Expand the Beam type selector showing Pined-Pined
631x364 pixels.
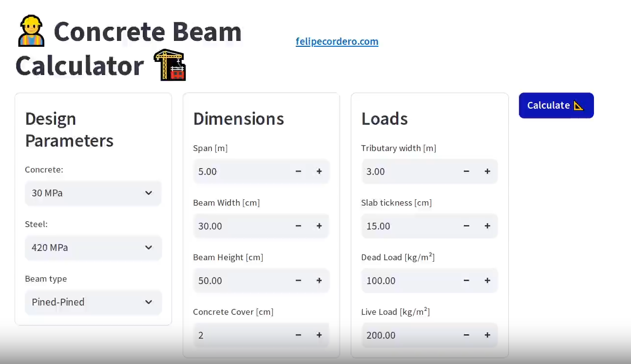pyautogui.click(x=93, y=302)
